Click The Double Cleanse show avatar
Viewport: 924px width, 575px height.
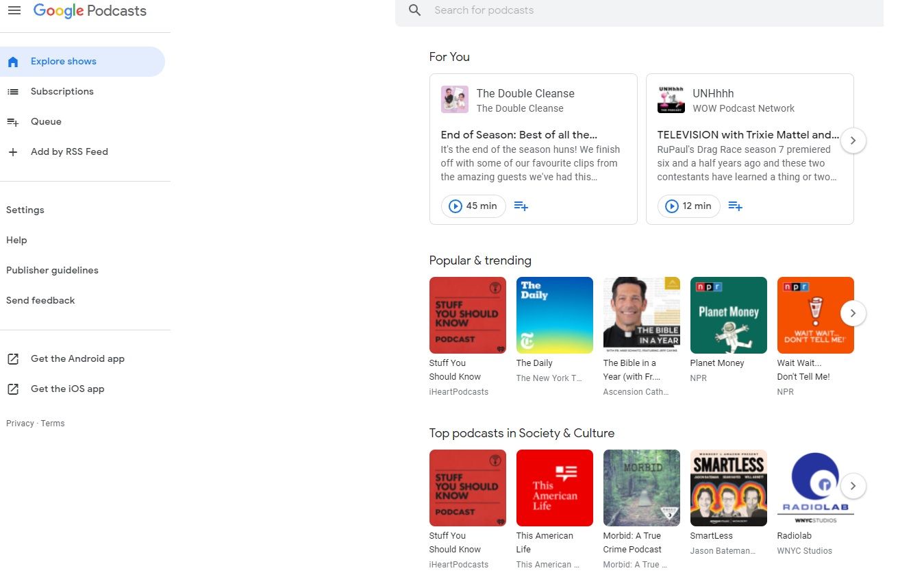[455, 99]
